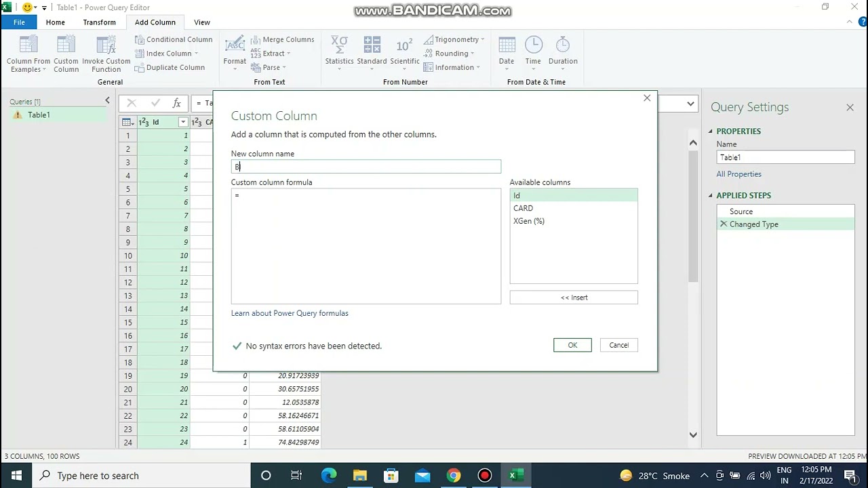Open the Date column icon
The image size is (868, 488).
(507, 45)
